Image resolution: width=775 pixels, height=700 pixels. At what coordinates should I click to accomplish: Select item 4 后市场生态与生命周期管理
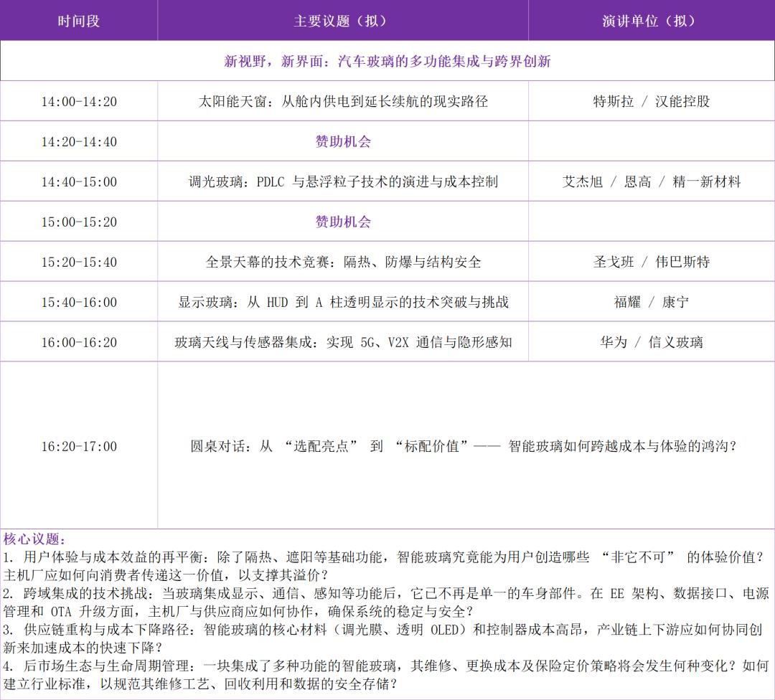[385, 675]
